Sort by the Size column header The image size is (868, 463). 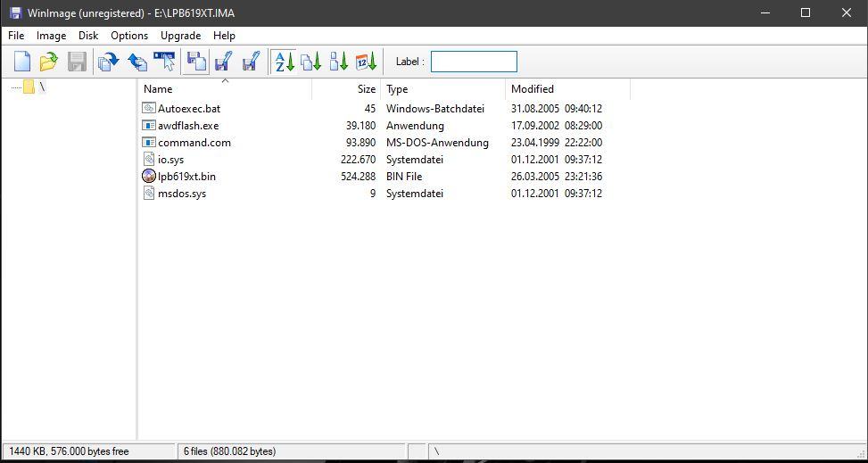click(346, 89)
